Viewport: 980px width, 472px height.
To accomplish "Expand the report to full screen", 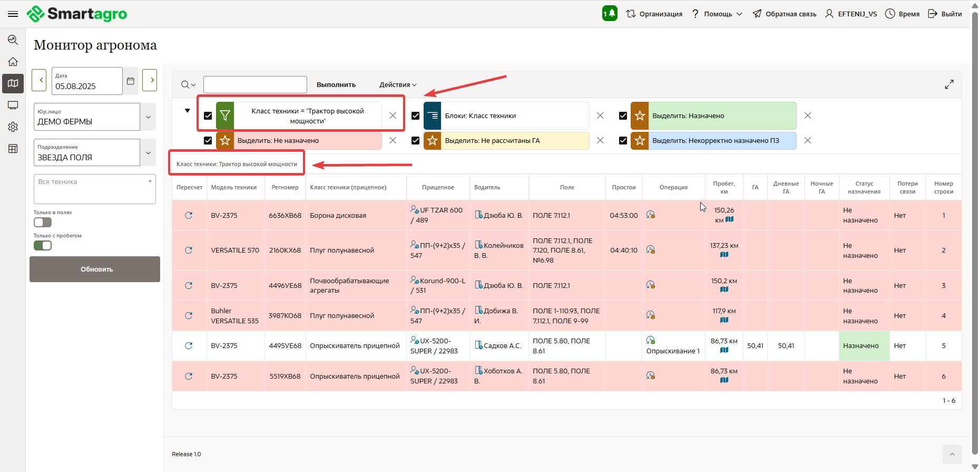I will pyautogui.click(x=949, y=84).
